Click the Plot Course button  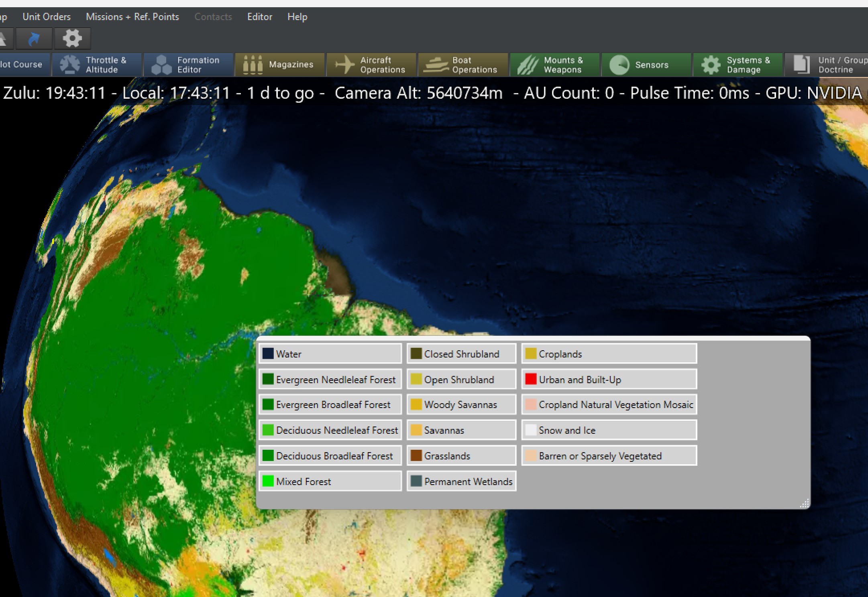coord(24,65)
